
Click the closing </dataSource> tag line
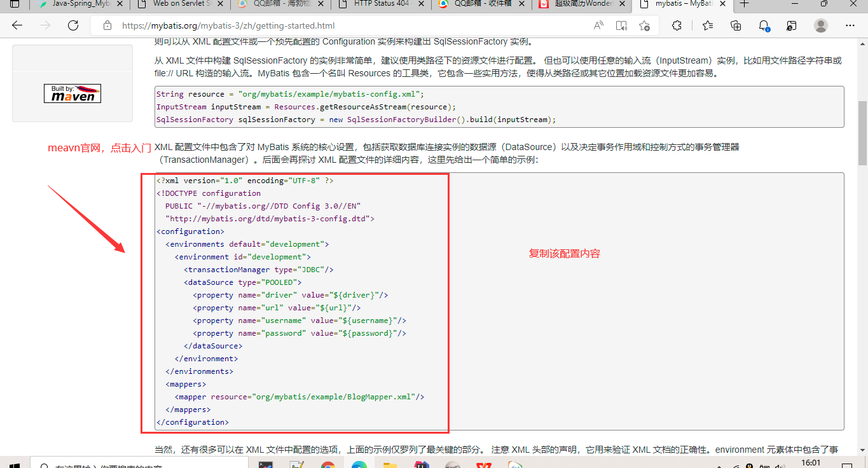213,346
